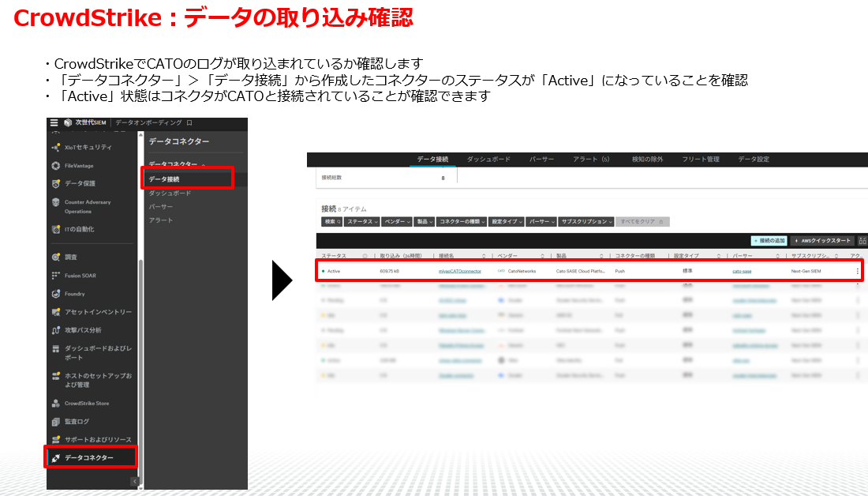Open the three-dot actions menu for mivaoCATOconnector
The image size is (868, 496).
click(858, 271)
